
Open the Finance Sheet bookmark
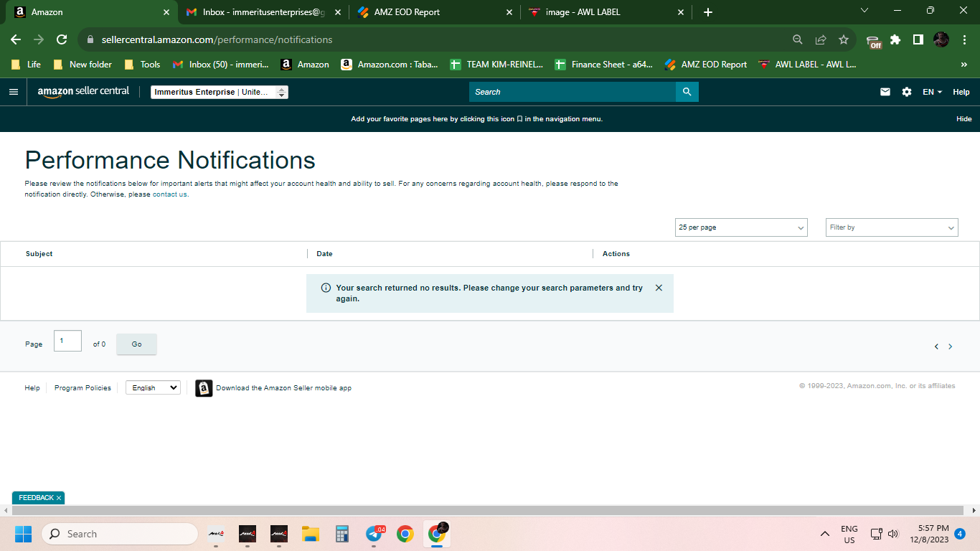[603, 65]
